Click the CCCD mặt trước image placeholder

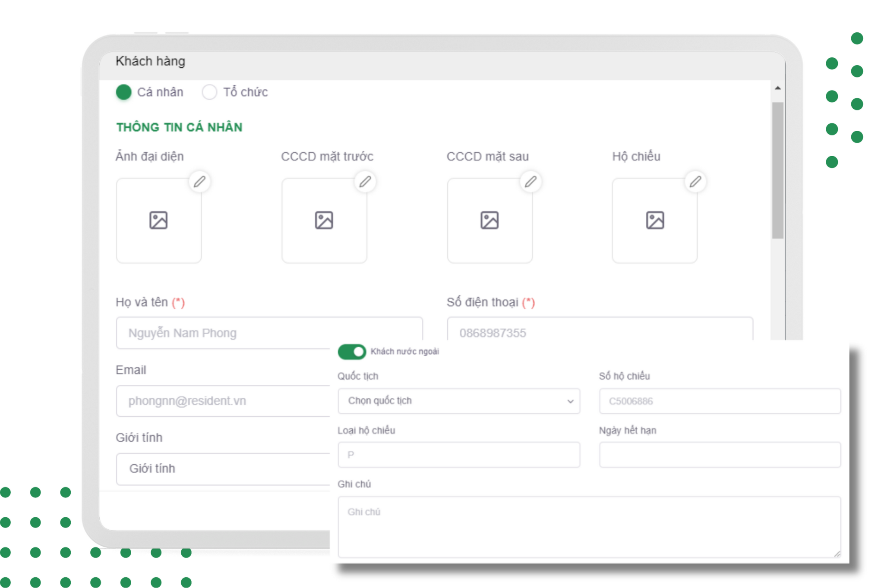click(x=324, y=220)
